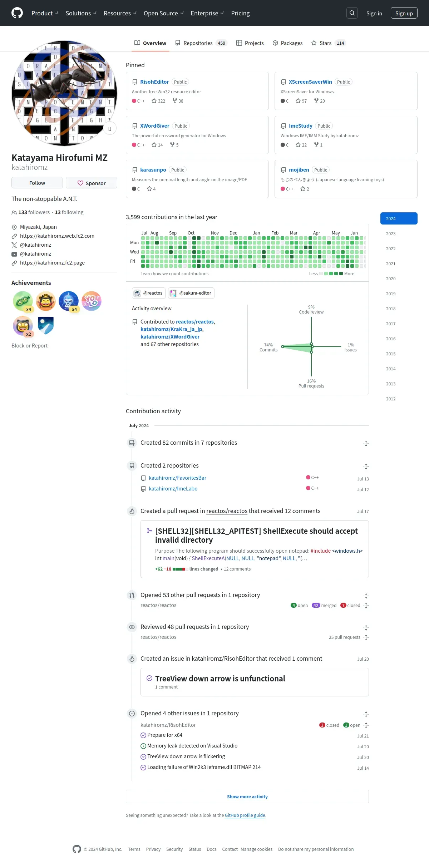The image size is (429, 868).
Task: Click the Pull Shark achievement badge
Action: 69,301
